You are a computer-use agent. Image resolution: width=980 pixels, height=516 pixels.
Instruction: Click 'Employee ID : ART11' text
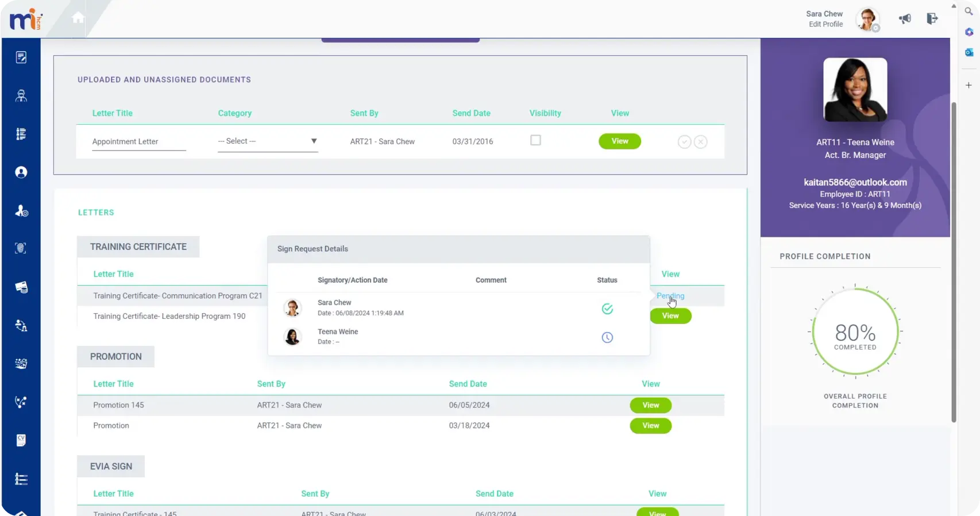pyautogui.click(x=855, y=194)
